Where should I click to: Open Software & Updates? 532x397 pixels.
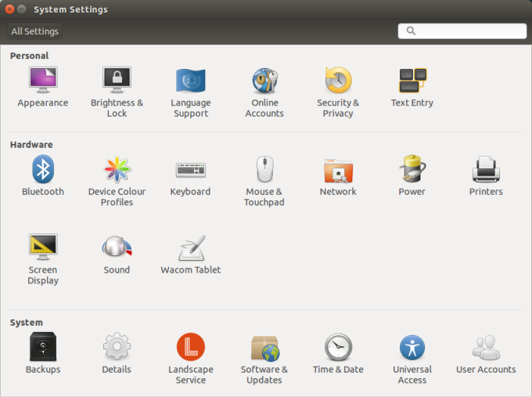[264, 347]
